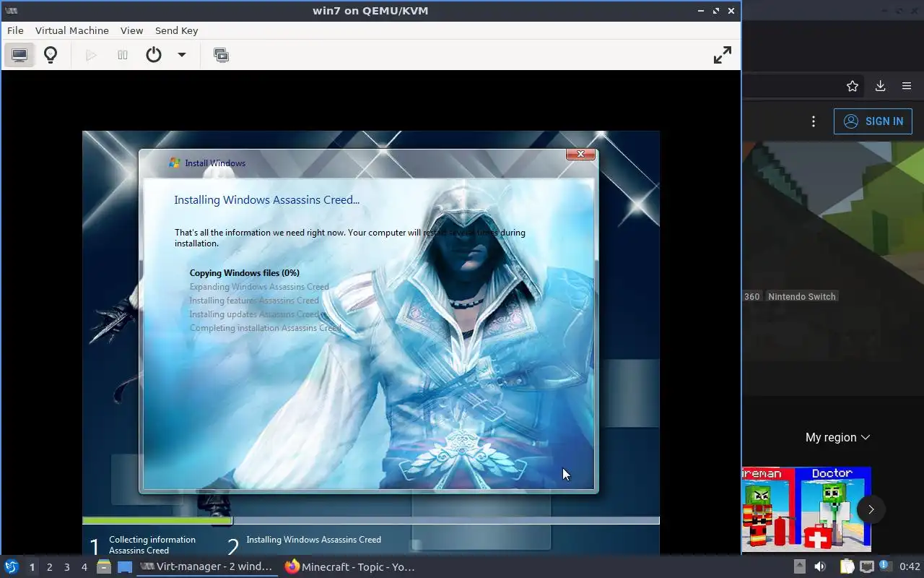Open the View menu
Viewport: 924px width, 578px height.
[x=131, y=30]
